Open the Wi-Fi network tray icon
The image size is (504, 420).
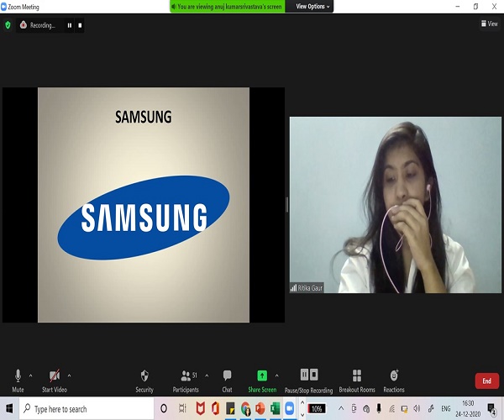click(391, 409)
